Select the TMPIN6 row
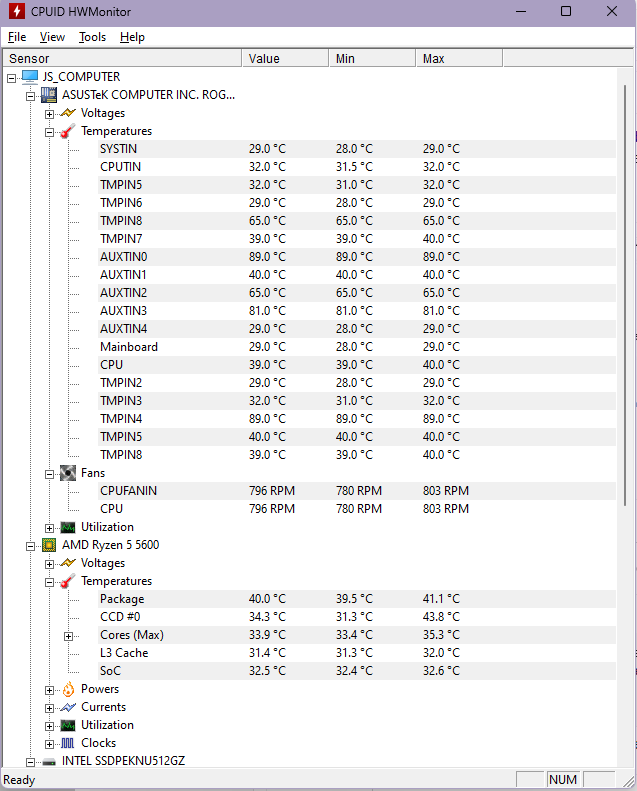The image size is (637, 791). [357, 203]
